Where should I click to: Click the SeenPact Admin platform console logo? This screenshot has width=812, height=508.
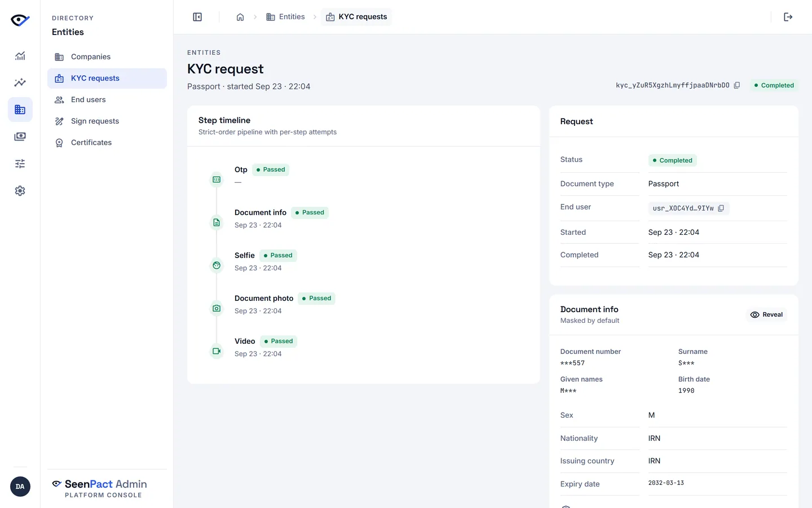pos(100,488)
